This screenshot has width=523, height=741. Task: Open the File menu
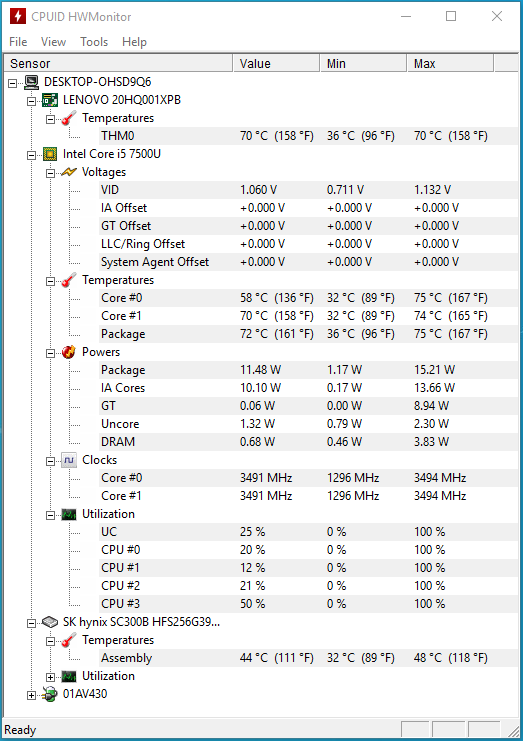[18, 42]
